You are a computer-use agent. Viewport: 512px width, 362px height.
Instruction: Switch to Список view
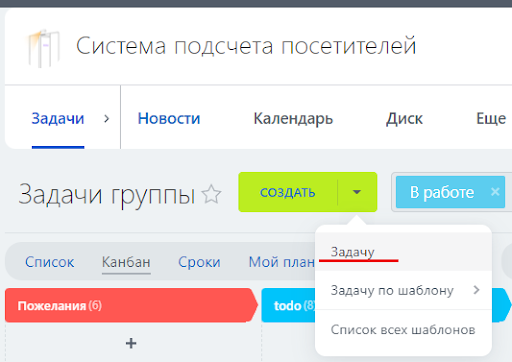point(50,262)
